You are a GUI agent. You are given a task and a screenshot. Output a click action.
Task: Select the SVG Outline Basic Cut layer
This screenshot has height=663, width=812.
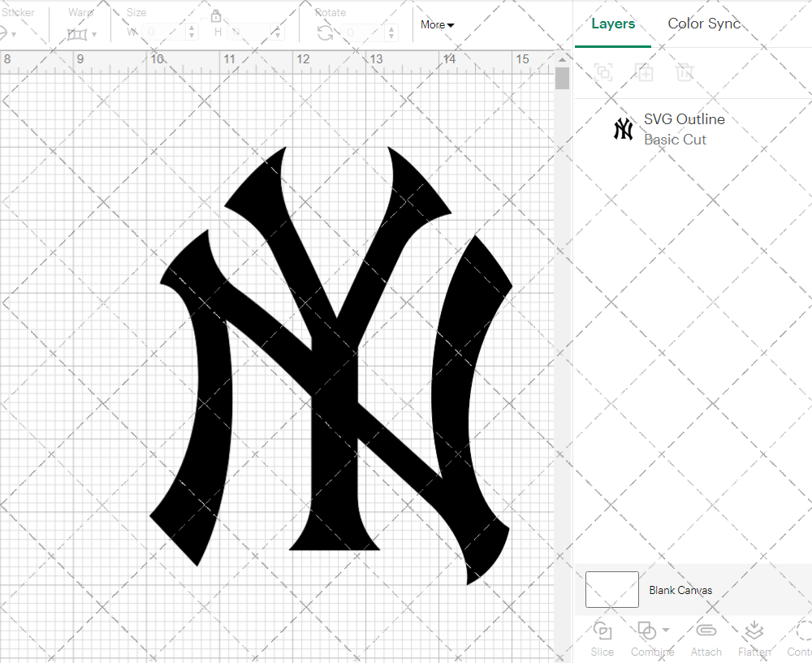coord(685,128)
